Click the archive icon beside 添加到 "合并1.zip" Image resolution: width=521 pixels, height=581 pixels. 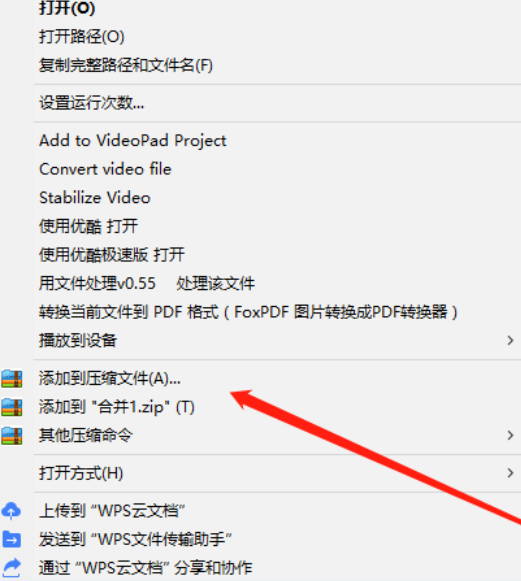12,407
